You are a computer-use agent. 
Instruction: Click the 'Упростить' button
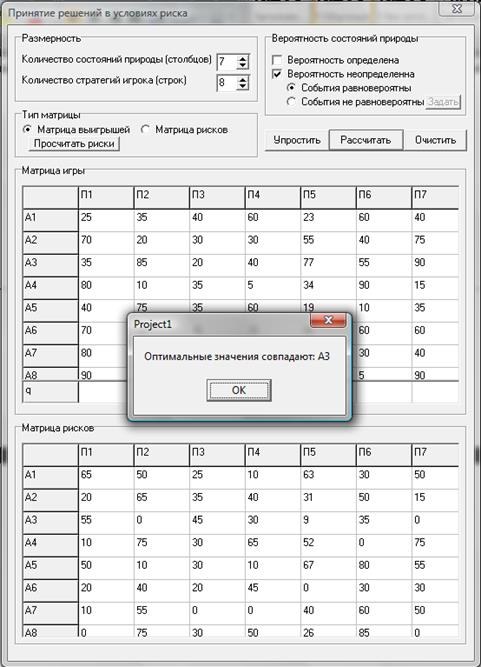pos(297,140)
